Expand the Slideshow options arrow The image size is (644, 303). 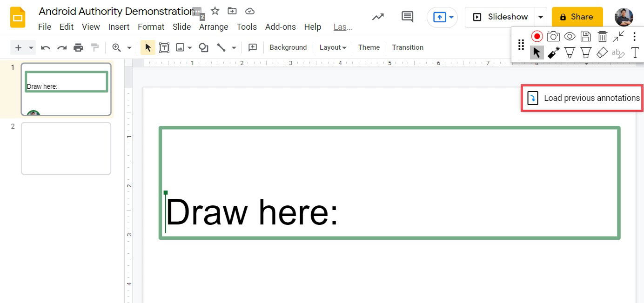(541, 17)
